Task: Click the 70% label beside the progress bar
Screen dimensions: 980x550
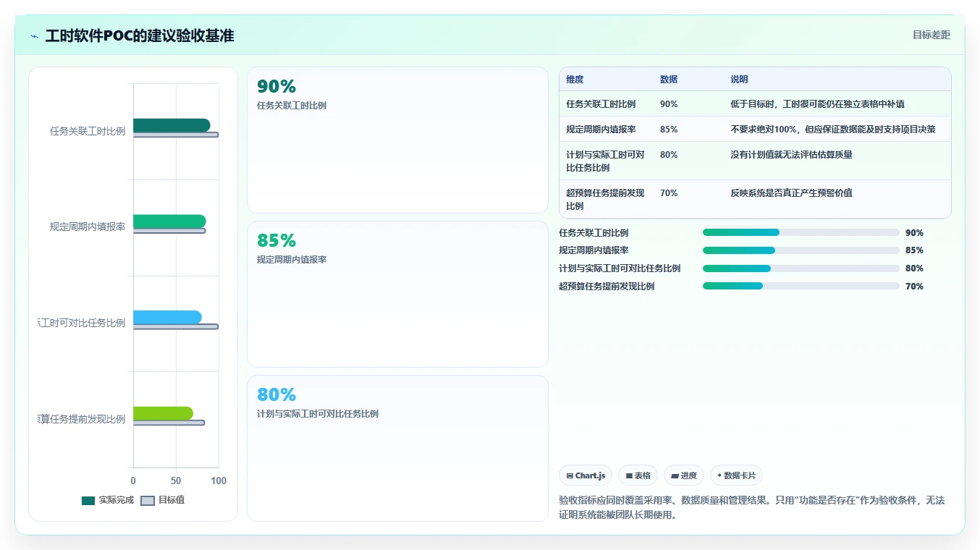Action: [914, 287]
